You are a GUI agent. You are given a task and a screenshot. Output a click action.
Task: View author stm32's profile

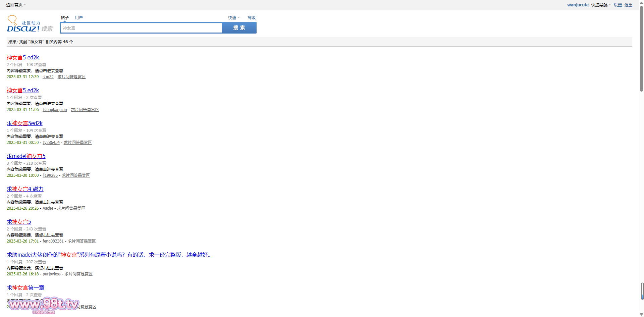tap(48, 77)
